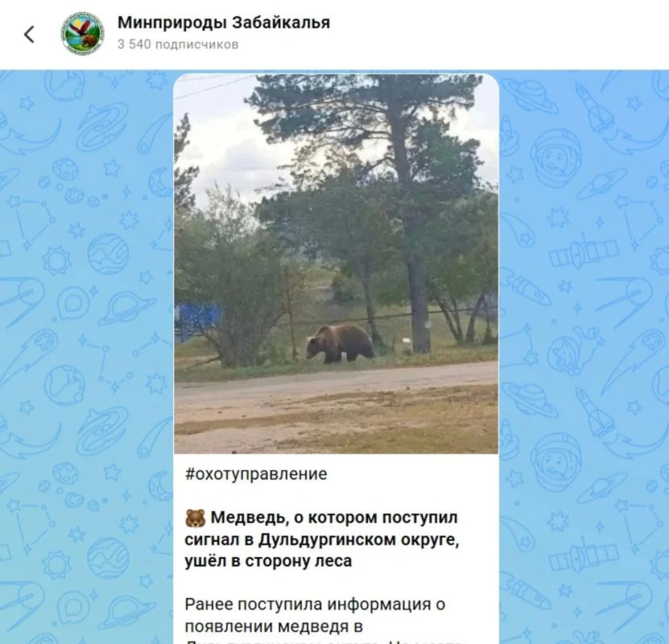
Task: Click the brown bear in the photo
Action: coord(340,343)
